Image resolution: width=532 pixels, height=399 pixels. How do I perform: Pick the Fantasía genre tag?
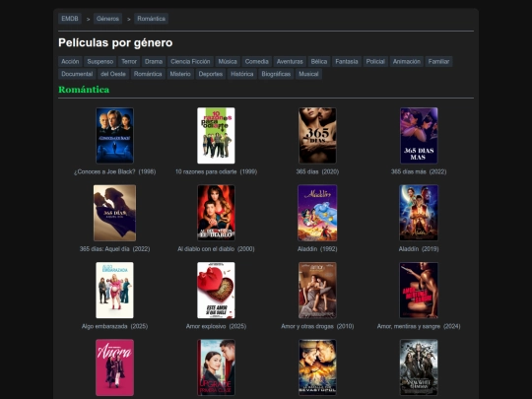click(347, 61)
